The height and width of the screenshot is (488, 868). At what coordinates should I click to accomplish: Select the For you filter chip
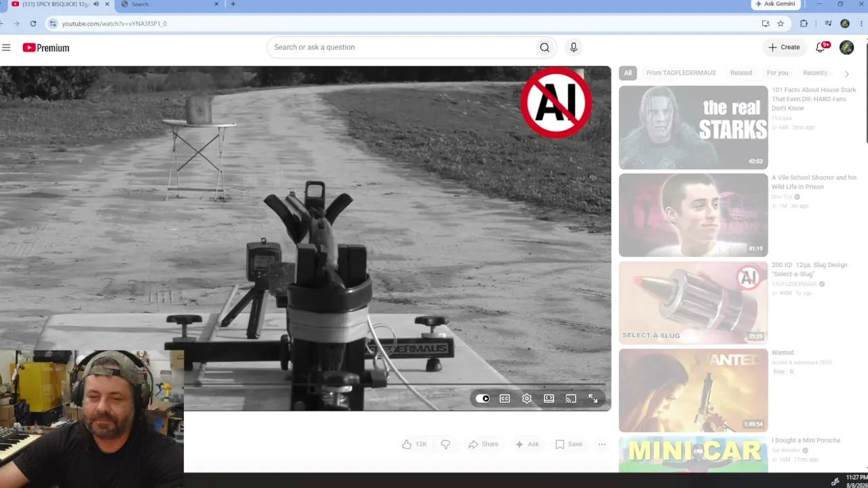point(777,73)
